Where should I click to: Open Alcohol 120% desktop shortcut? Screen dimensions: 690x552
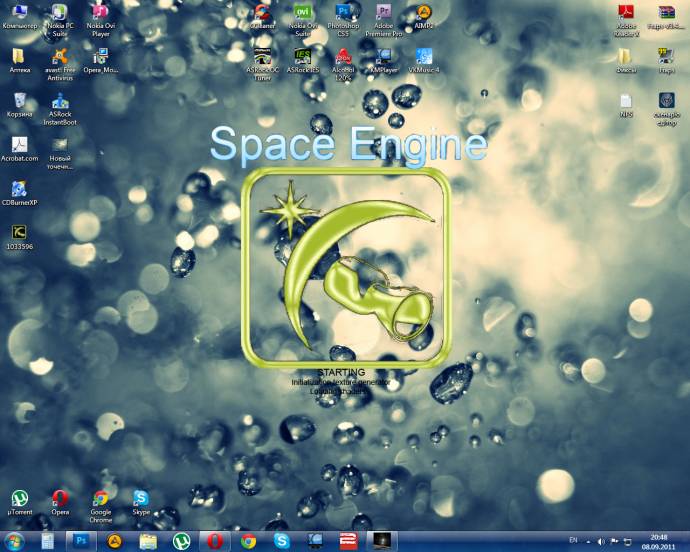point(343,65)
